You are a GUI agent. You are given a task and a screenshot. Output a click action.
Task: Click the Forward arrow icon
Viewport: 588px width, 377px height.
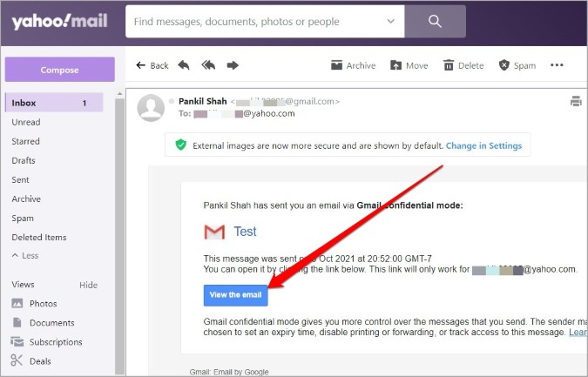233,65
